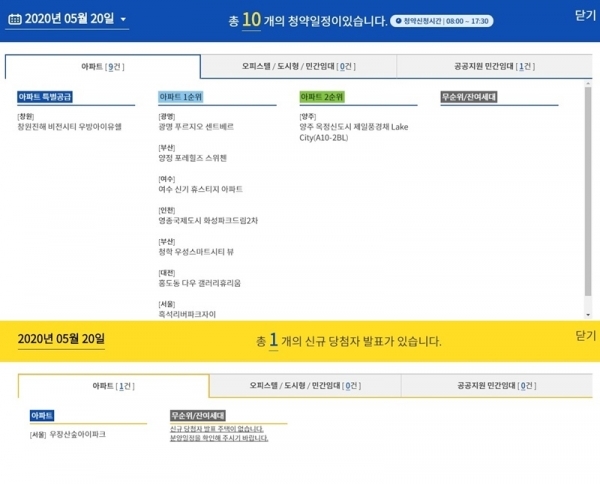Click 분양일정을 확인해 주시기 바랍니다 link

click(x=219, y=438)
